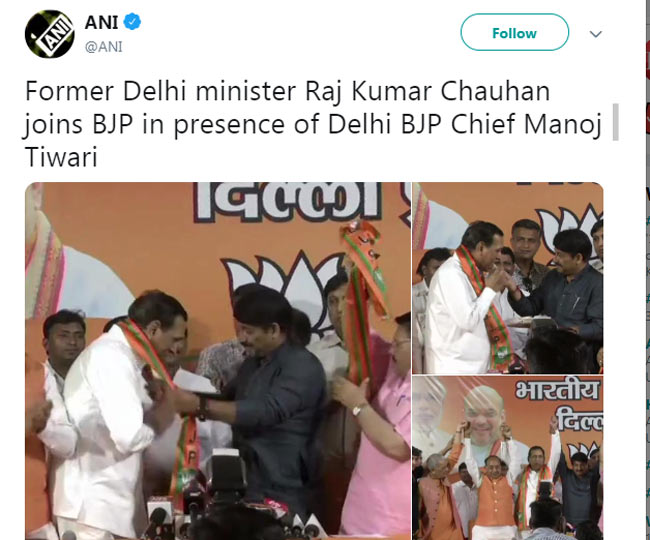The width and height of the screenshot is (650, 540).
Task: Click the pink shirt in large photo
Action: click(x=379, y=435)
